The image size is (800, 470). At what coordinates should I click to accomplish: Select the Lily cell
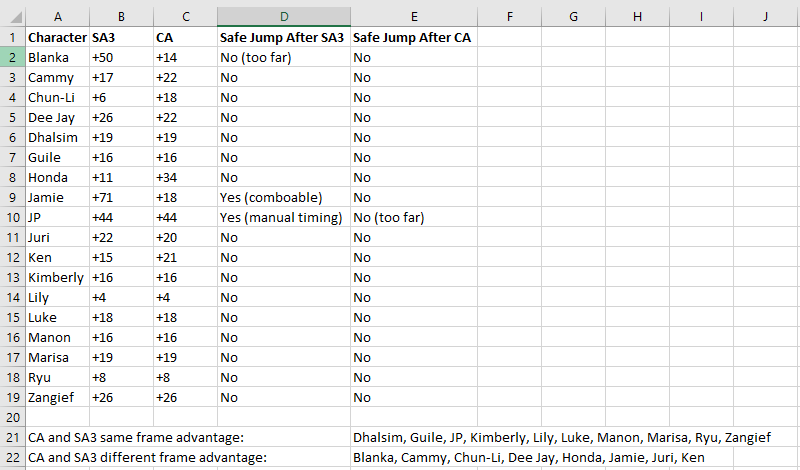58,298
